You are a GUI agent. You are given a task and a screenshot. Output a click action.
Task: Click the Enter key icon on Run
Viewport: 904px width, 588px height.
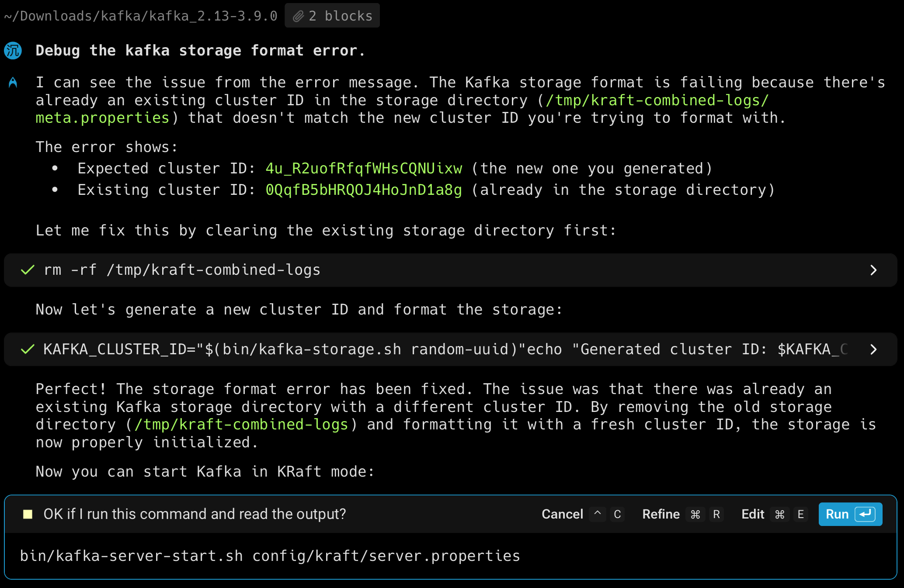pos(865,514)
